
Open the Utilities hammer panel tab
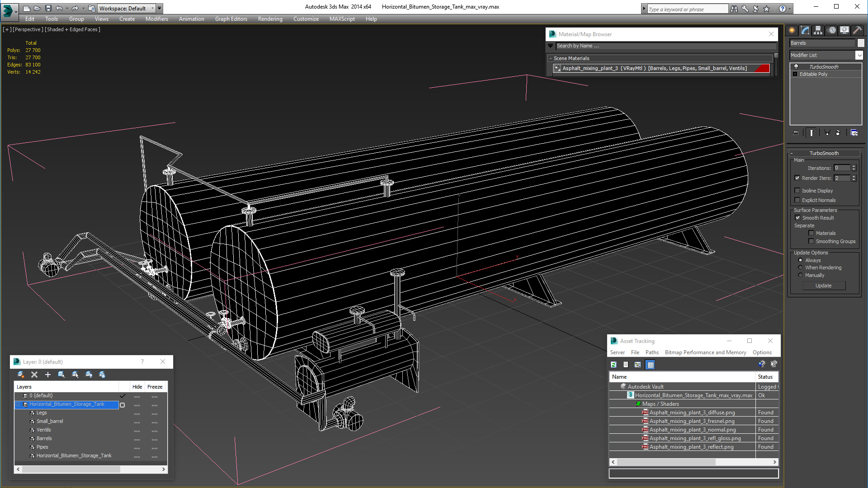click(857, 30)
